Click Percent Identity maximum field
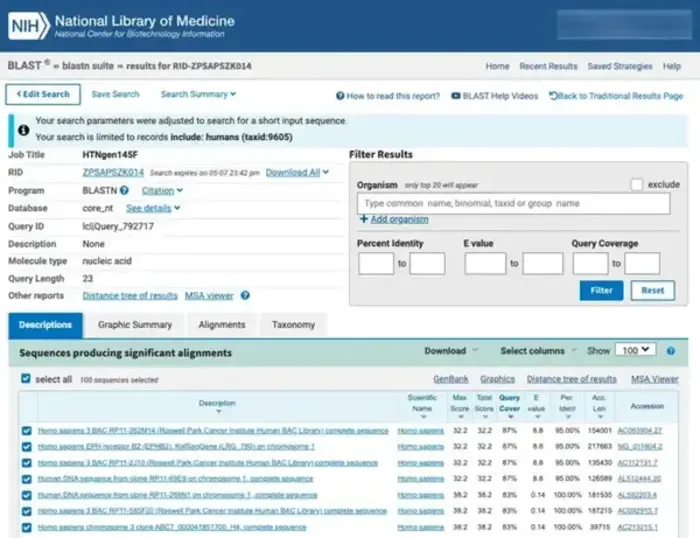The image size is (700, 538). [427, 263]
